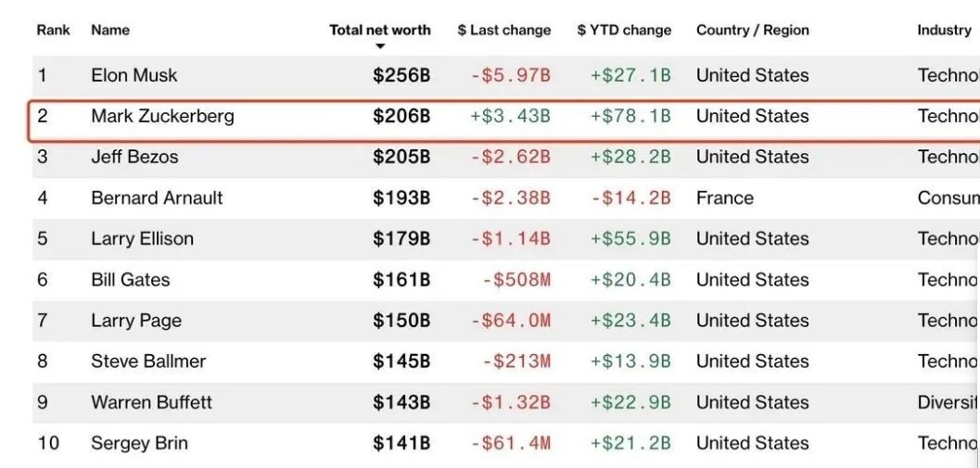
Task: Click Mark Zuckerberg's $206B net worth
Action: coord(401,116)
